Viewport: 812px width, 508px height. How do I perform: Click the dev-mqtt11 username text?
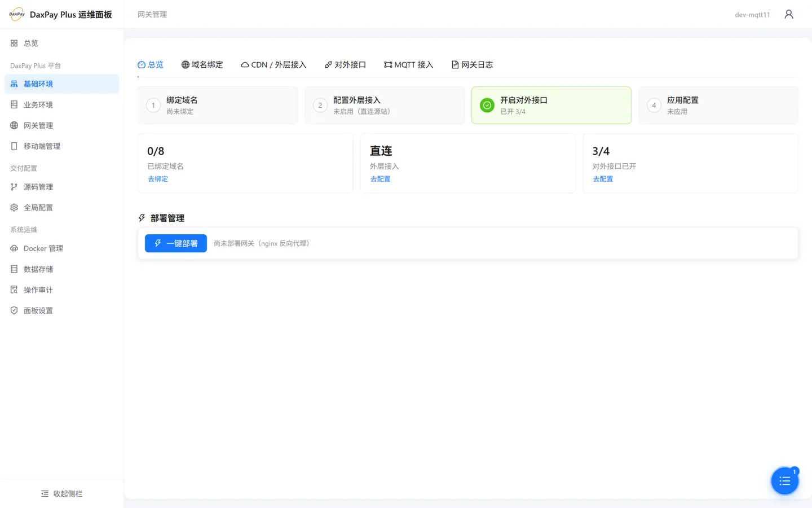752,15
